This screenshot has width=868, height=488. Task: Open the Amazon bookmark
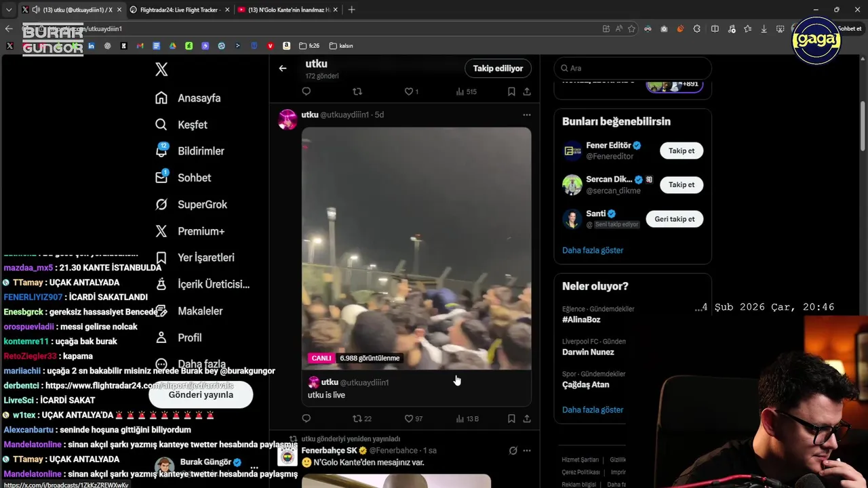coord(286,46)
